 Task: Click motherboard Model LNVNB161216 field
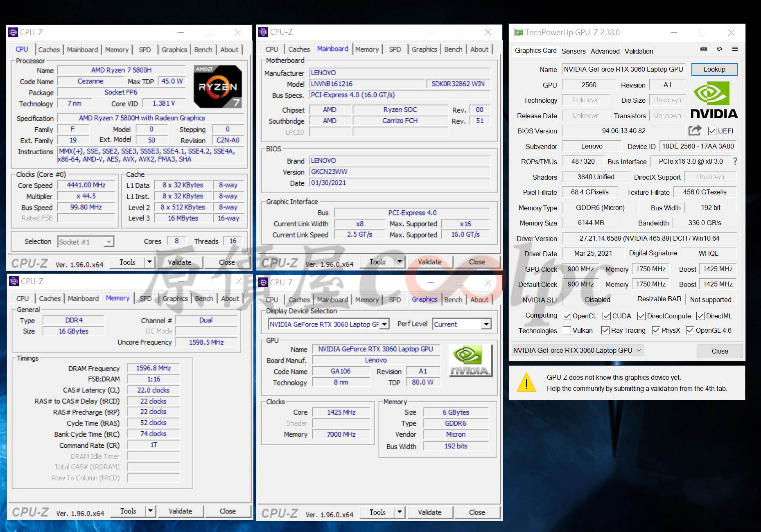(x=367, y=84)
